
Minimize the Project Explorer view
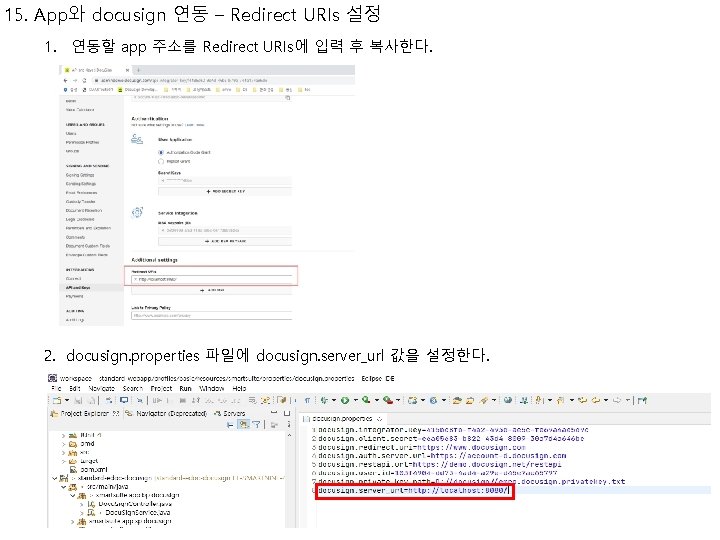(x=274, y=413)
